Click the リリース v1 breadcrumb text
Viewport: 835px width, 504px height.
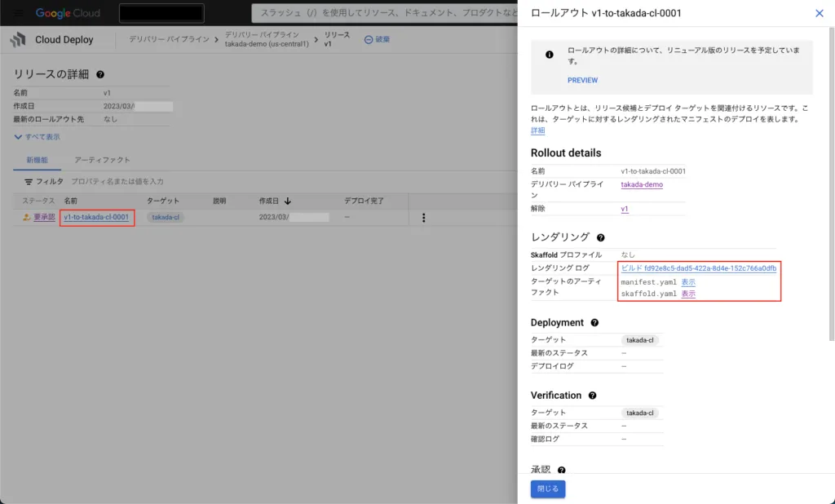[337, 39]
